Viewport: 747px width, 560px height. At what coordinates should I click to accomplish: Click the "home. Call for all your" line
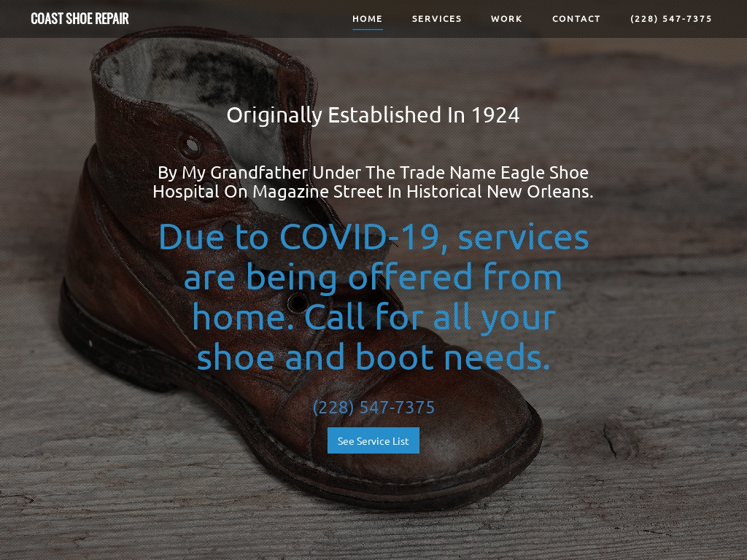[373, 317]
